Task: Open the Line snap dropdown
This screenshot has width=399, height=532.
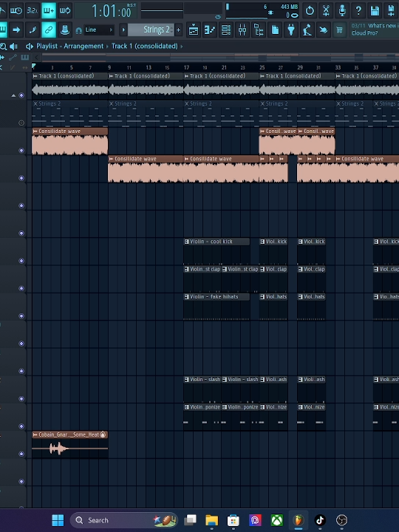Action: (x=98, y=30)
